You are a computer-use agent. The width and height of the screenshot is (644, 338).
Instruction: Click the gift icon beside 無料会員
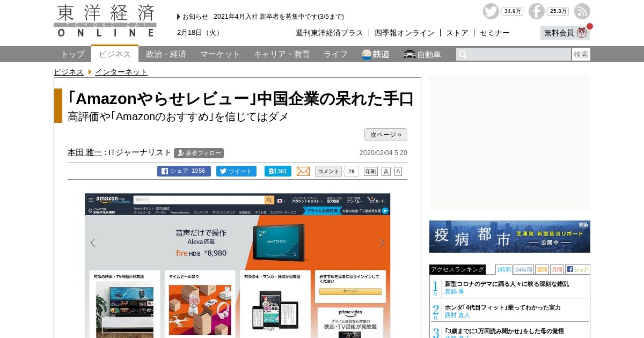pos(582,33)
